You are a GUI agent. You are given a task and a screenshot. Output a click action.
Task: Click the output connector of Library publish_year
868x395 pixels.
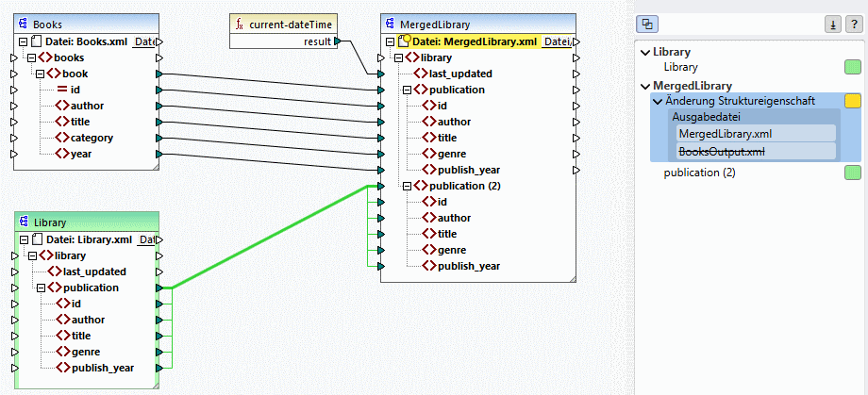[159, 368]
